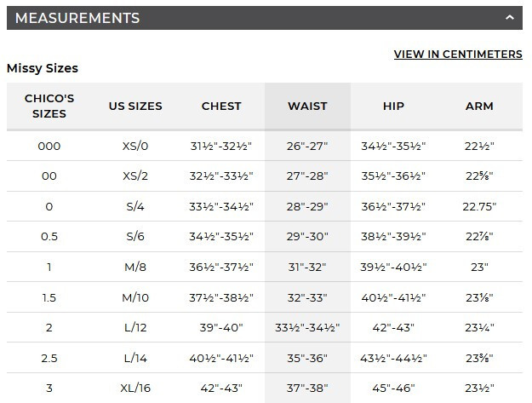Click the S/6 US size cell

(135, 237)
